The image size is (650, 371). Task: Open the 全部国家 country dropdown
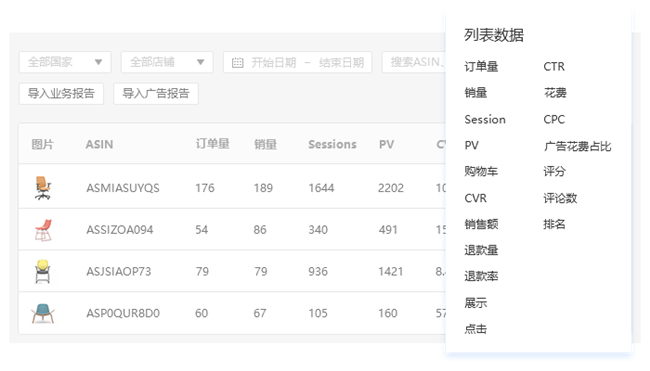[x=65, y=62]
